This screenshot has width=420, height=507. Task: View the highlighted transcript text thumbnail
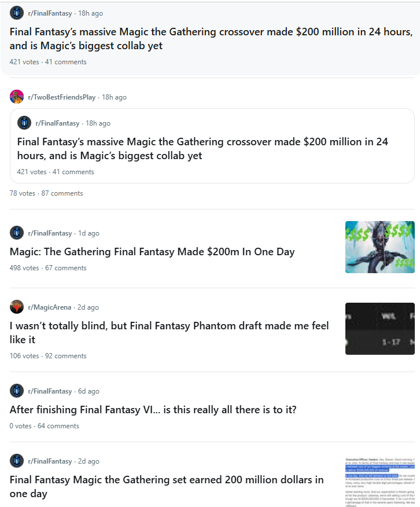[x=380, y=482]
